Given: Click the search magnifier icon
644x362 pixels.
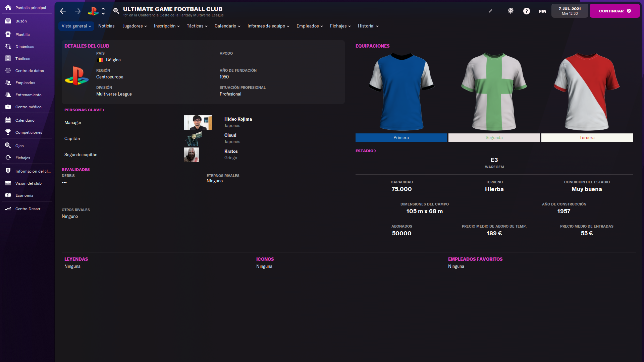Looking at the screenshot, I should (x=116, y=11).
